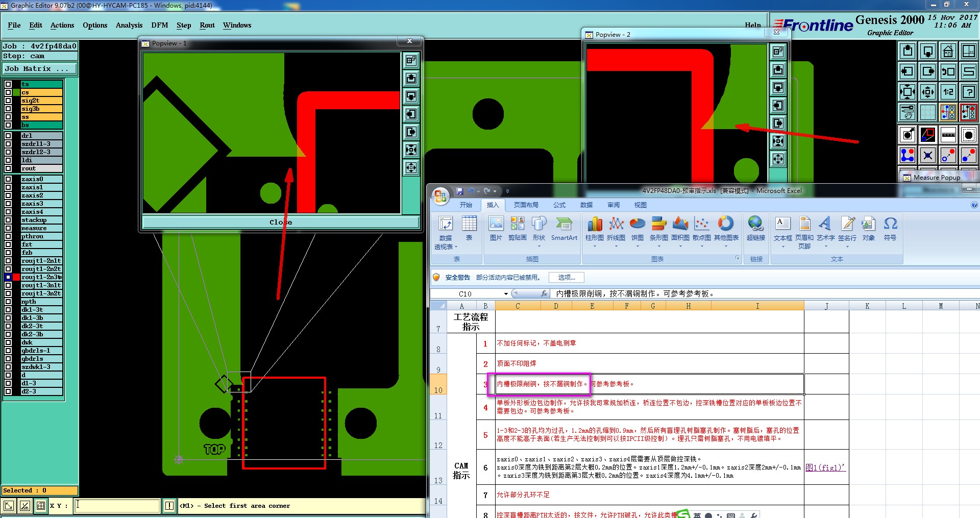
Task: Click top pan-up icon in Popview - 1
Action: pos(411,78)
